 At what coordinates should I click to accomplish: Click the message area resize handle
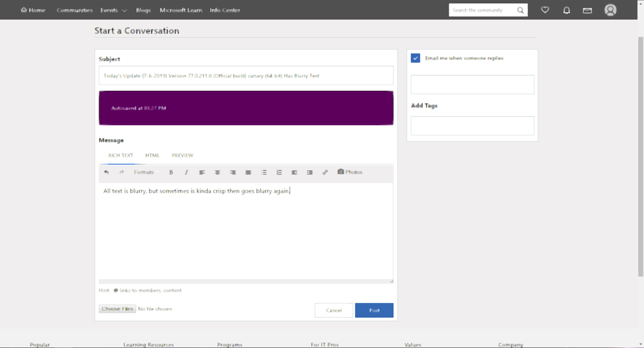(391, 281)
